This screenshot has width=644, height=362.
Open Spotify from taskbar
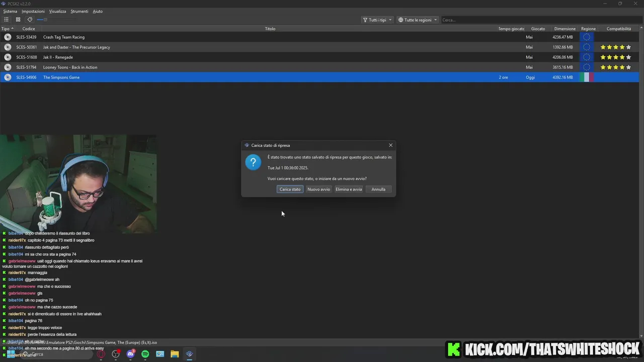145,354
